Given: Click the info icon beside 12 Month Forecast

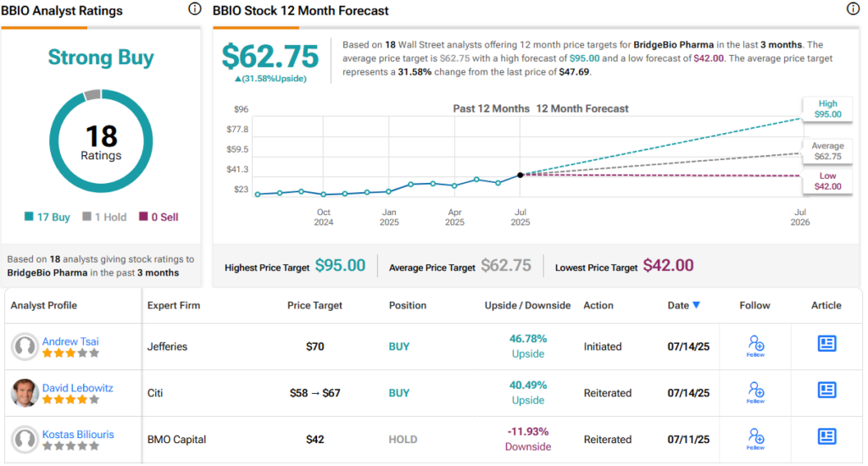Looking at the screenshot, I should [x=853, y=9].
